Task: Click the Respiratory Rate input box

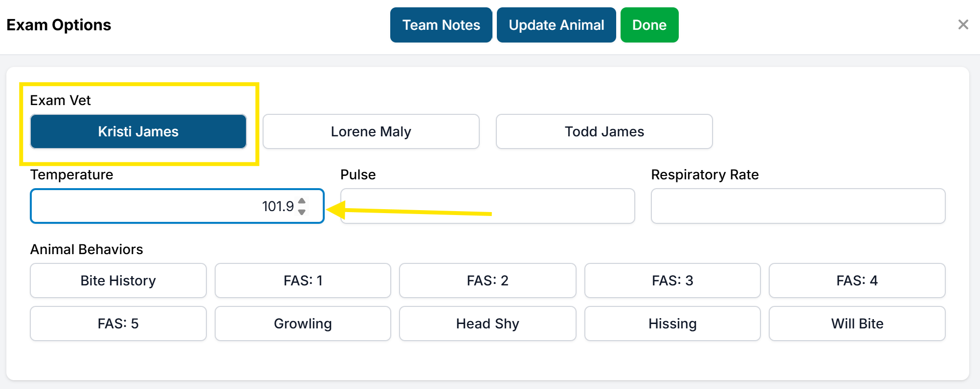Action: coord(798,206)
